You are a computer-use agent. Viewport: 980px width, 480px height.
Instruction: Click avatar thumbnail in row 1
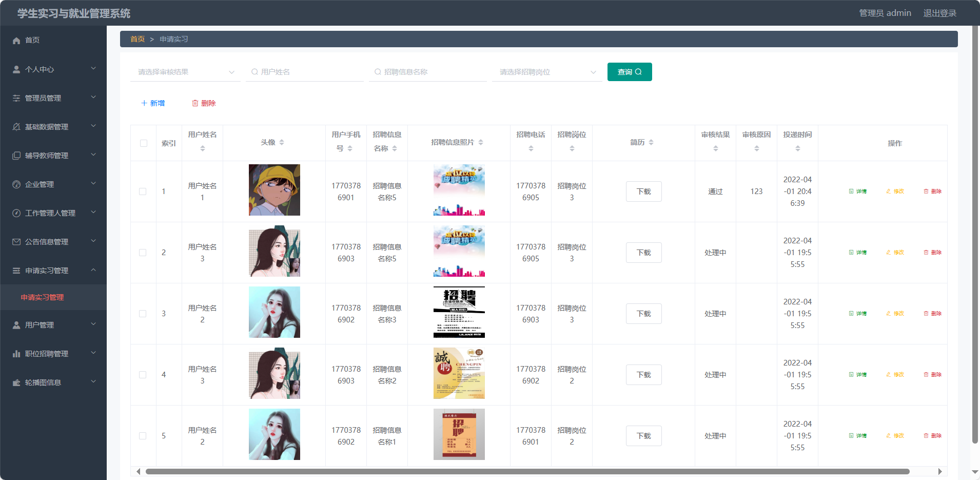[x=275, y=190]
